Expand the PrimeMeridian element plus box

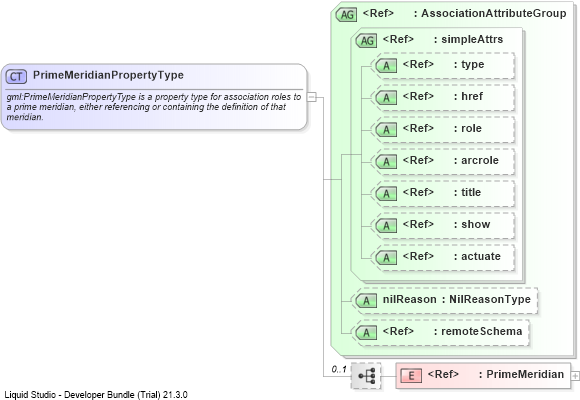tap(575, 376)
